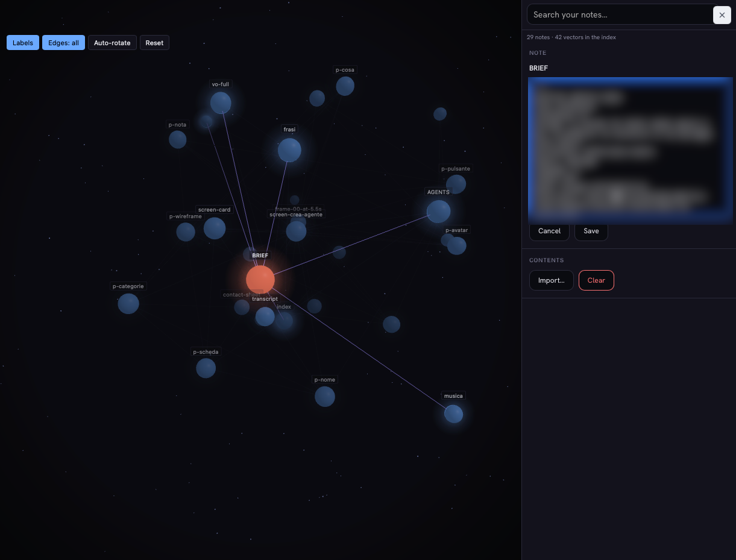This screenshot has height=560, width=736.
Task: Select the transcript node
Action: 265,316
